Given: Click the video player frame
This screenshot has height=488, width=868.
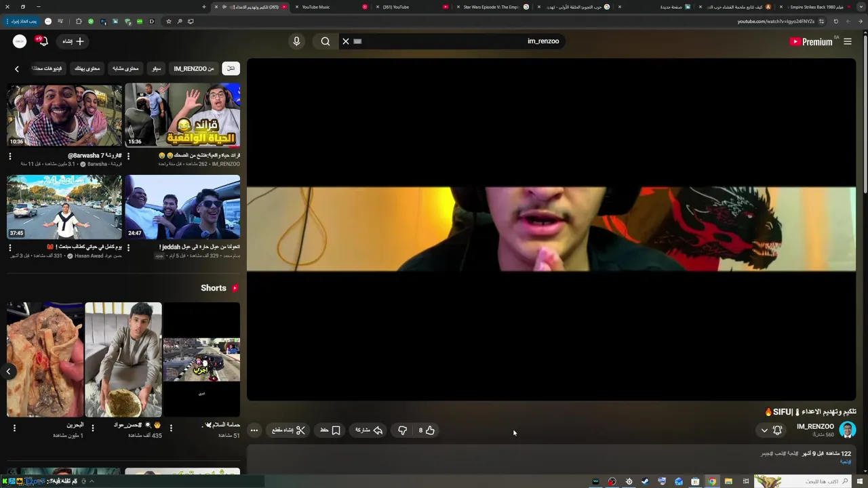Looking at the screenshot, I should (x=551, y=229).
